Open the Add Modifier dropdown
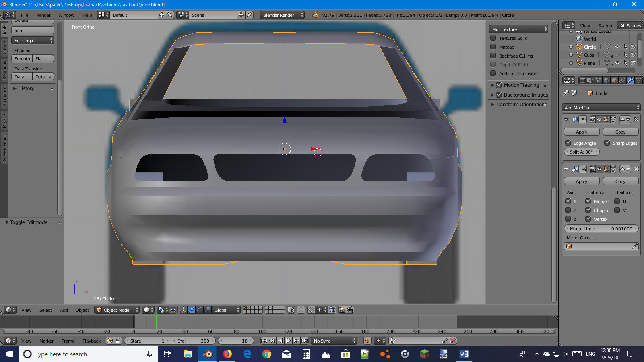 click(601, 107)
